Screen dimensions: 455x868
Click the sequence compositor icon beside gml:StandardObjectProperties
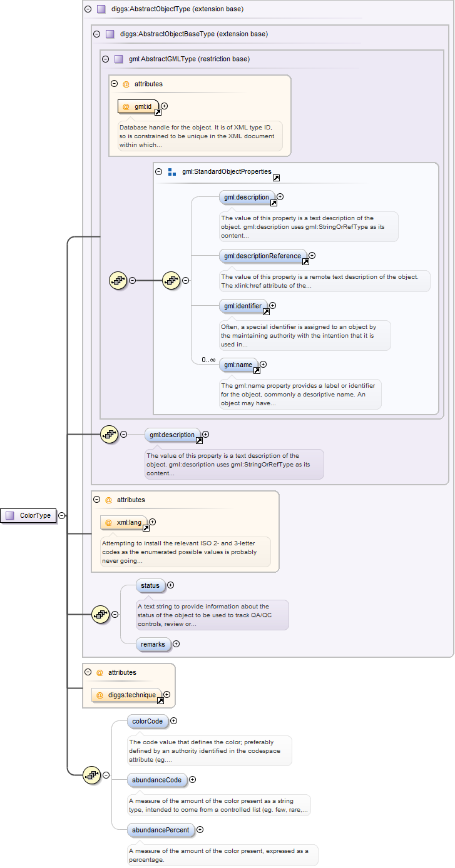point(171,281)
